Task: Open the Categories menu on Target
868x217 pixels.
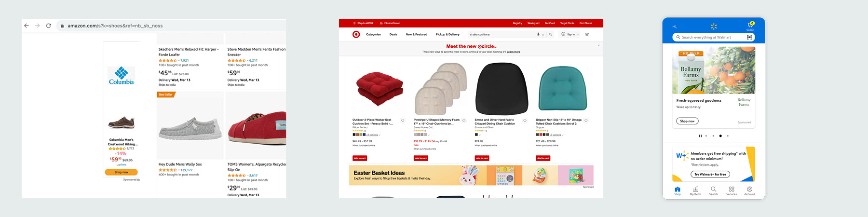Action: (x=373, y=34)
